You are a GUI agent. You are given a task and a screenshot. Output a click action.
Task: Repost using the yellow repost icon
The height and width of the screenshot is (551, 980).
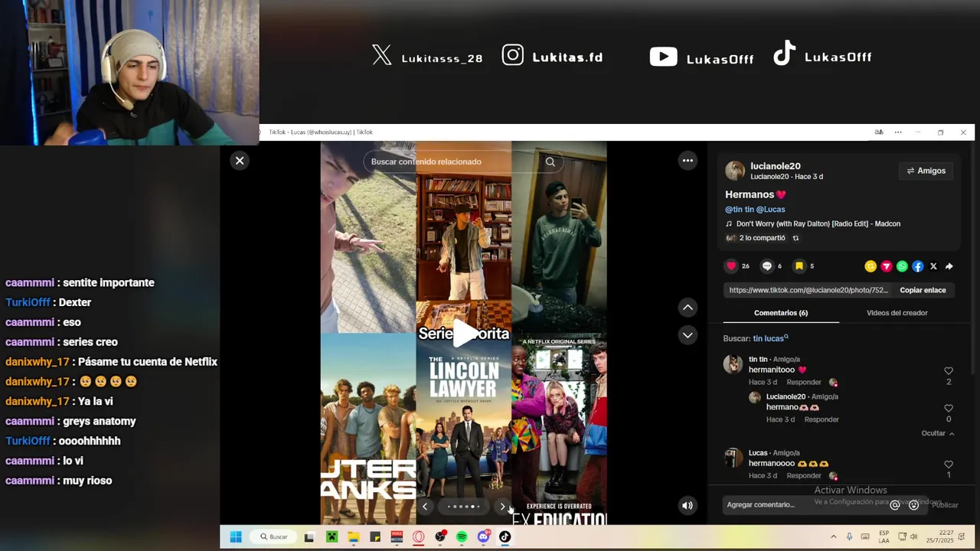click(871, 266)
